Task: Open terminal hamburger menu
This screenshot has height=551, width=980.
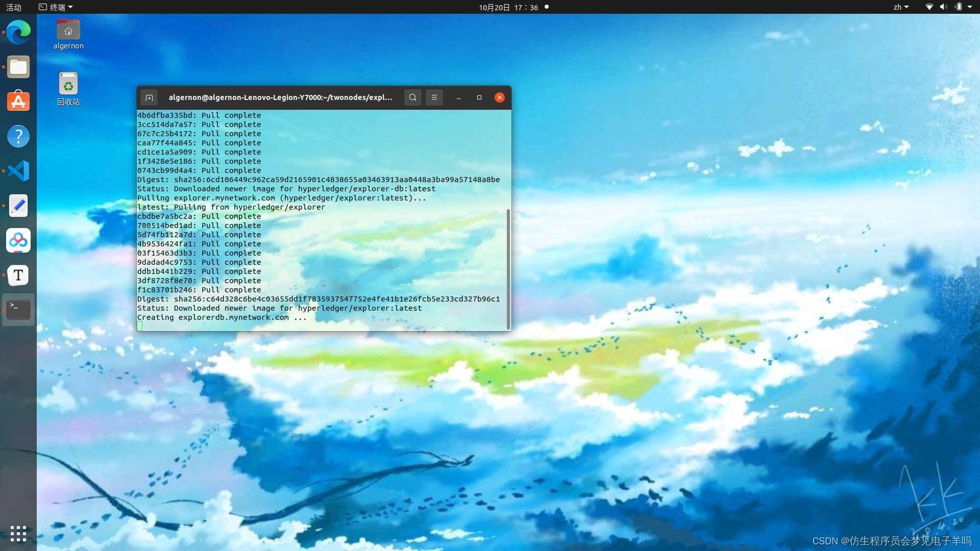Action: [x=434, y=97]
